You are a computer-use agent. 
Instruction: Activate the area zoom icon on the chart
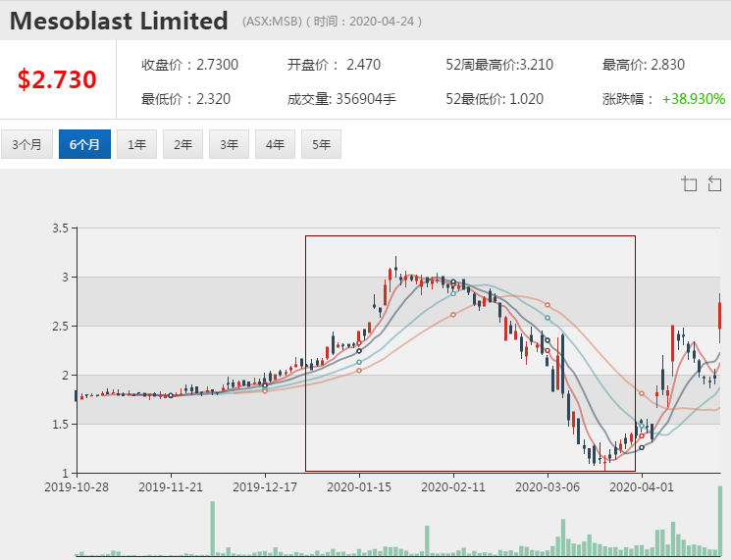click(689, 184)
